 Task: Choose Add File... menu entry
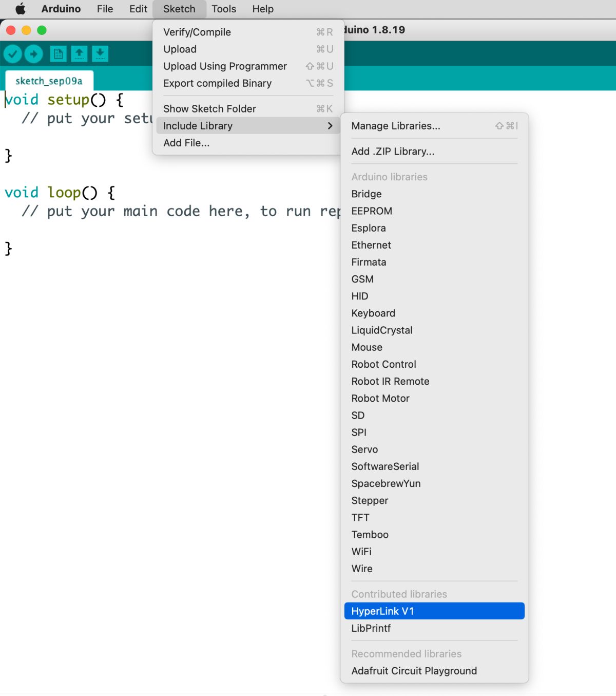[248, 142]
